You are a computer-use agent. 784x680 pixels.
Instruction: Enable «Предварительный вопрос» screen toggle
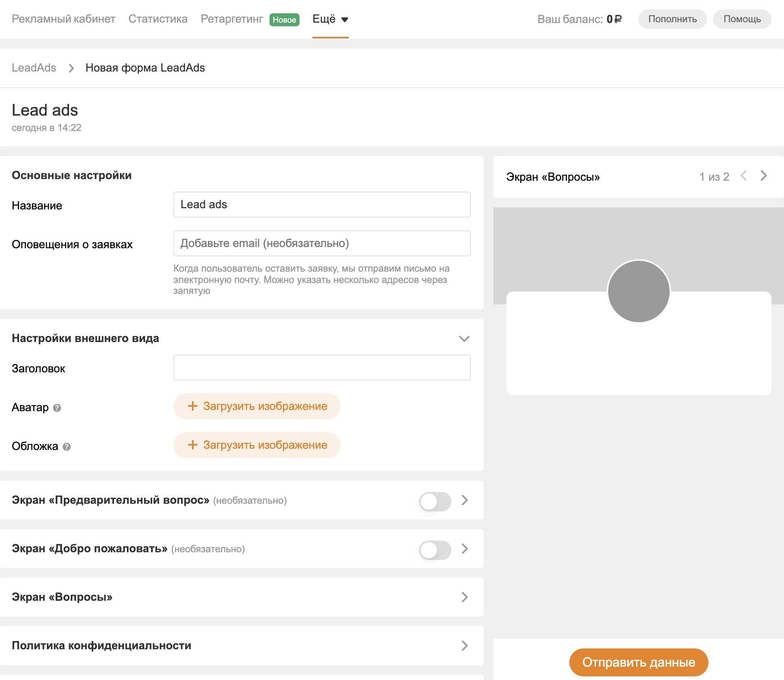(x=435, y=501)
